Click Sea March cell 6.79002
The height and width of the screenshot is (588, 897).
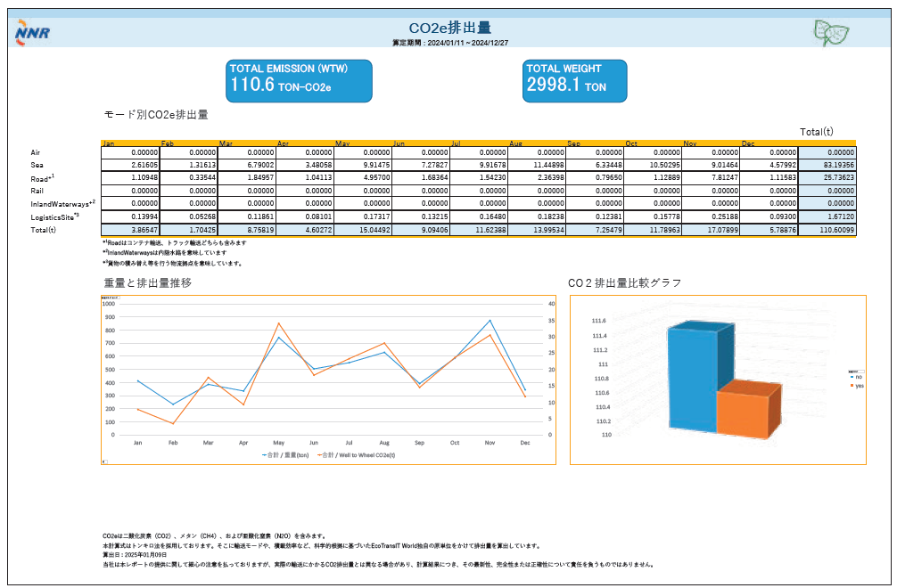[246, 165]
